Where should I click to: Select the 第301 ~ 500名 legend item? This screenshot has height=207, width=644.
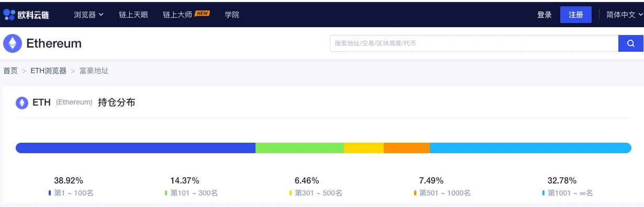click(x=316, y=193)
